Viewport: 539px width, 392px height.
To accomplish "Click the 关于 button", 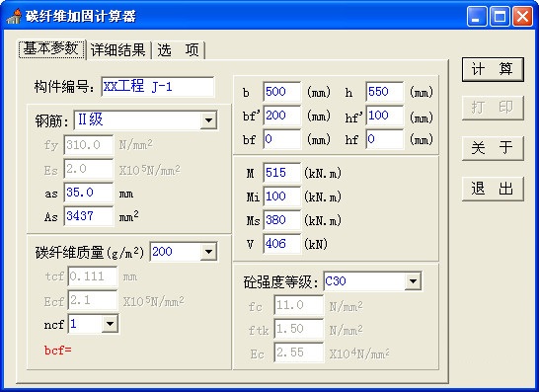I will click(x=493, y=148).
